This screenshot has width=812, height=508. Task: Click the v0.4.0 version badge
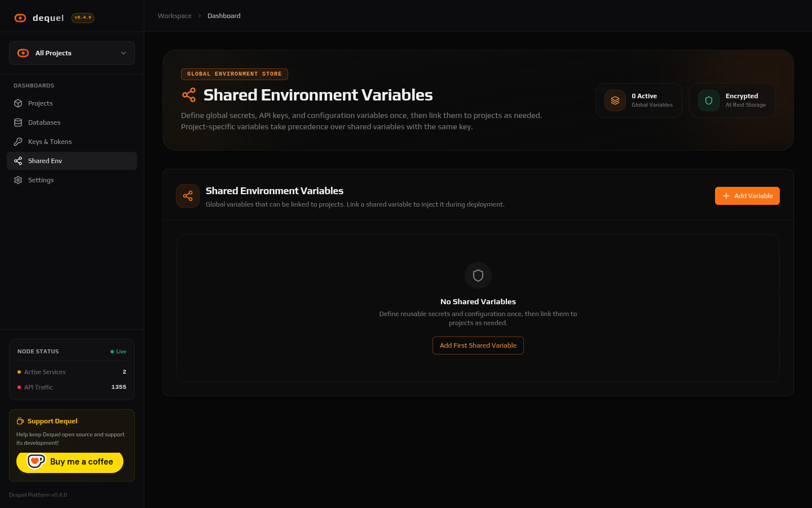pyautogui.click(x=83, y=17)
